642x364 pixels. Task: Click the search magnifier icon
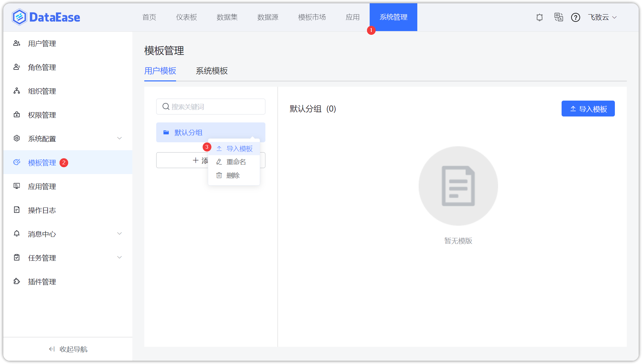(166, 107)
